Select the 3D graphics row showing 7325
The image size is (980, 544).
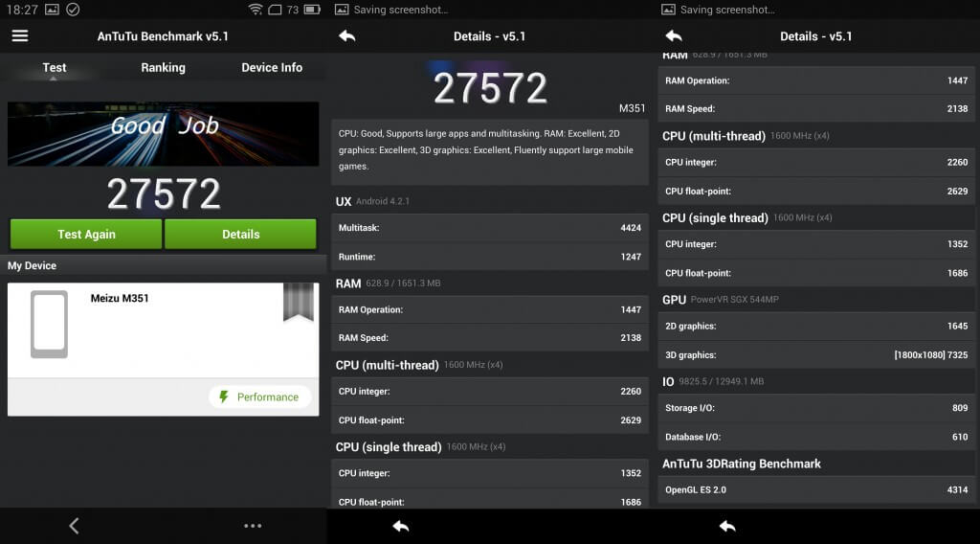[x=816, y=354]
